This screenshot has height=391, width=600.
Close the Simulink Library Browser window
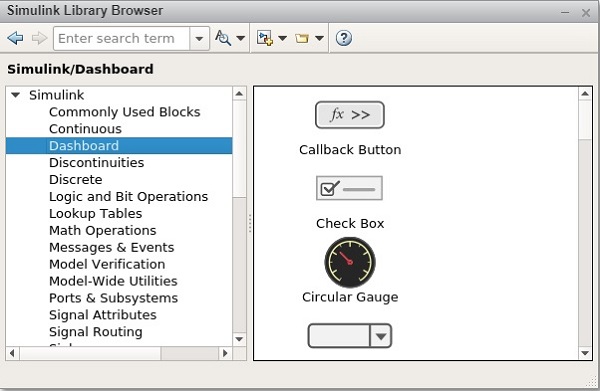click(x=586, y=13)
